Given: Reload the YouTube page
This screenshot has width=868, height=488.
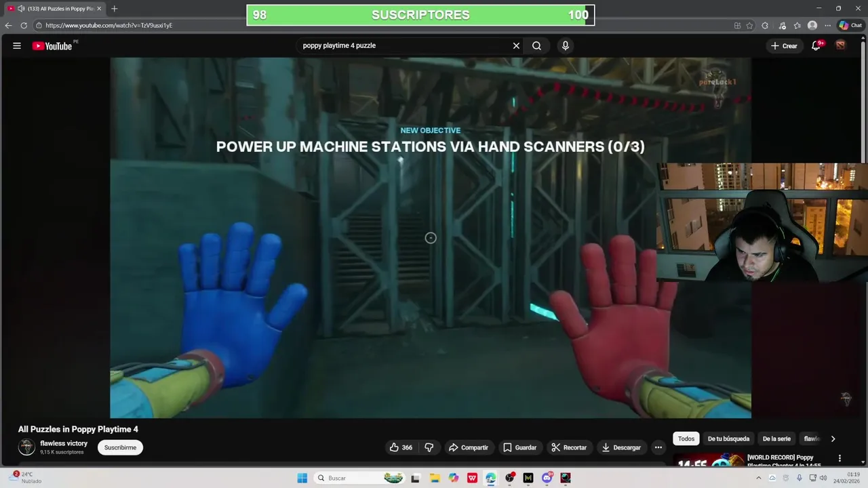Looking at the screenshot, I should coord(24,26).
